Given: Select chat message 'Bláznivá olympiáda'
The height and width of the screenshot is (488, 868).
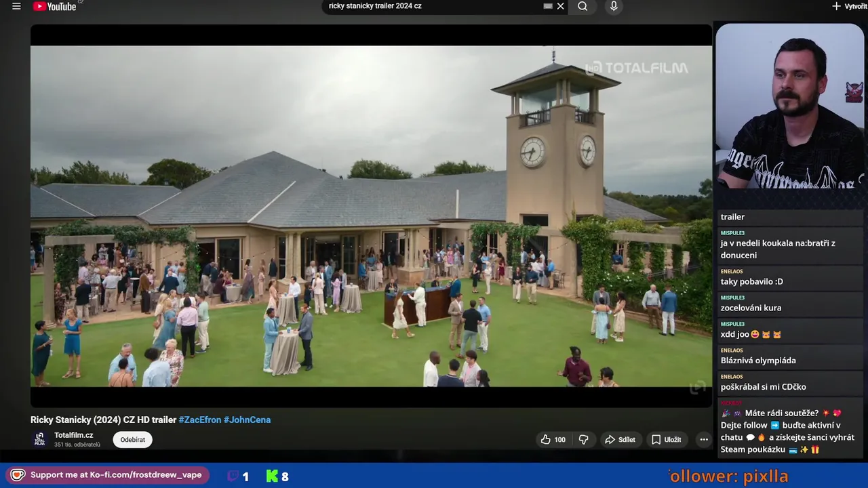Looking at the screenshot, I should [x=758, y=361].
